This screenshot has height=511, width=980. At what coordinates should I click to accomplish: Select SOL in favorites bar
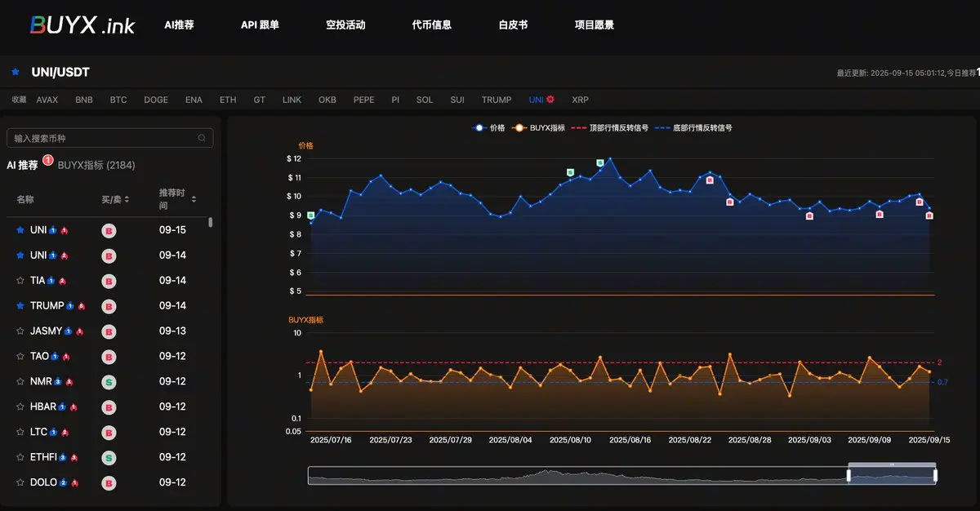click(x=425, y=100)
